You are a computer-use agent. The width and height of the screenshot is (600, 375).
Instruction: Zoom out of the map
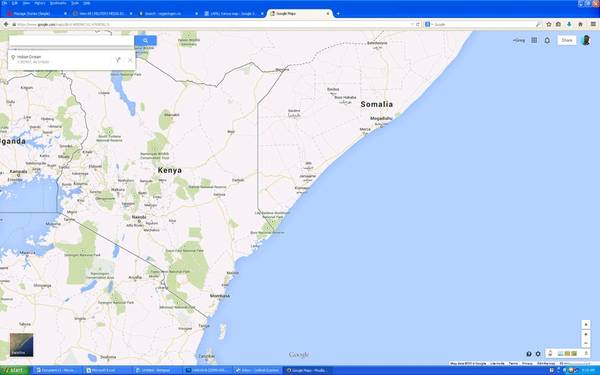[586, 343]
